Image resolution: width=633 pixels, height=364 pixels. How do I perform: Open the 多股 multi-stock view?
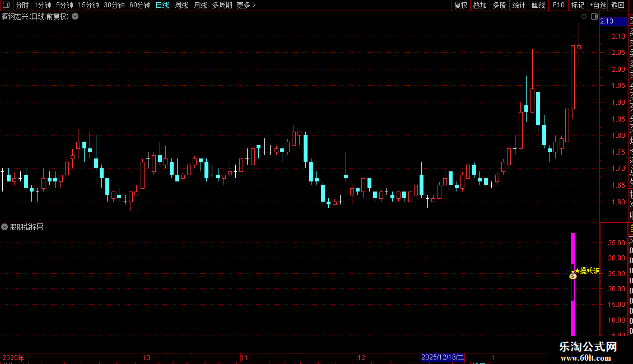[x=499, y=5]
